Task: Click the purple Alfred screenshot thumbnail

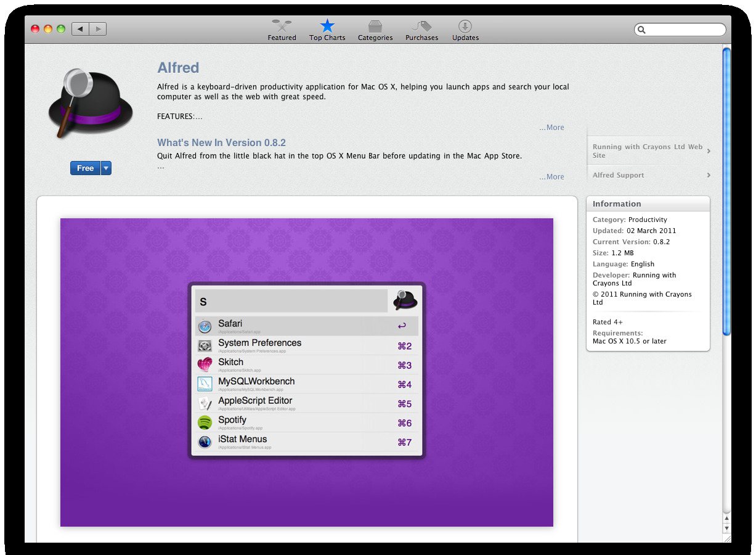Action: coord(306,372)
